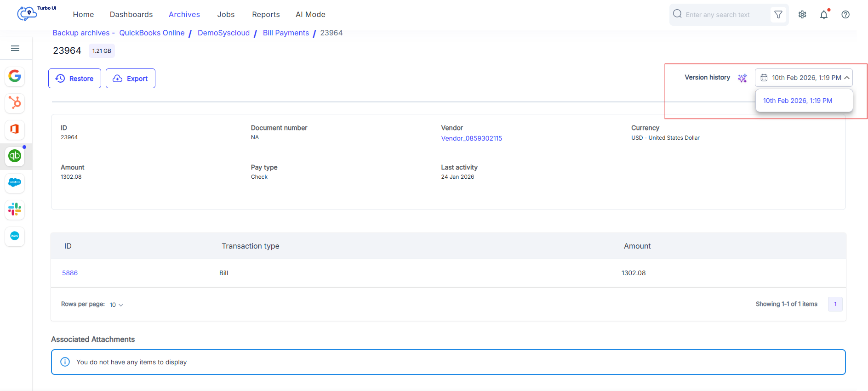Click the AI sparkle icon beside Version history
Image resolution: width=868 pixels, height=391 pixels.
[x=742, y=78]
